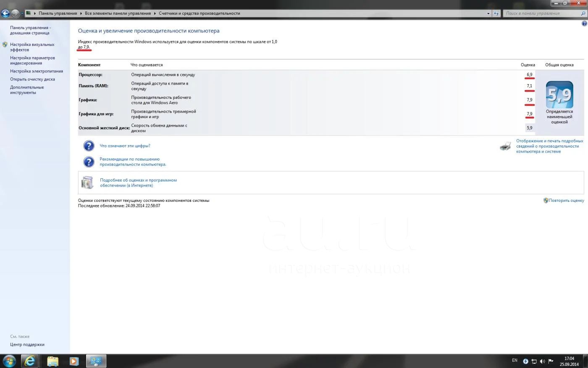The image size is (588, 368).
Task: Select 'Графика для игр:' row label
Action: click(96, 114)
